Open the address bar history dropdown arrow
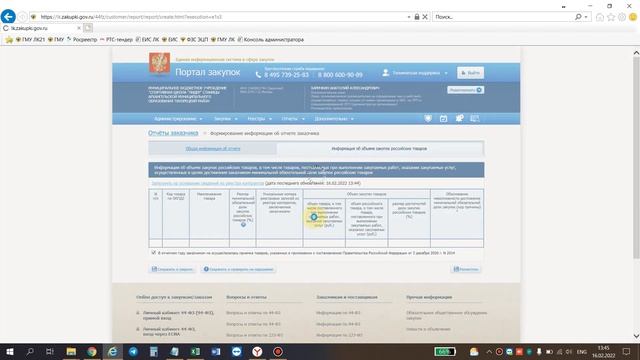The height and width of the screenshot is (360, 640). [409, 17]
